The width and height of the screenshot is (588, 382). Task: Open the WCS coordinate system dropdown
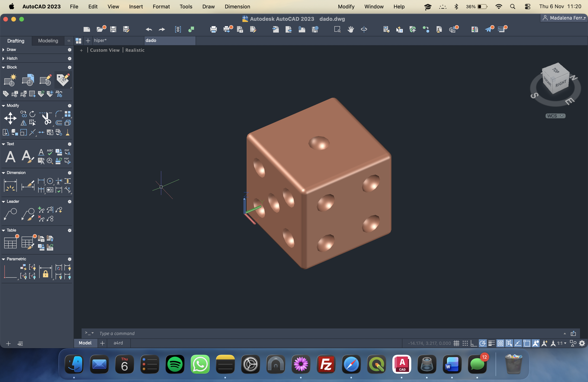click(x=555, y=116)
